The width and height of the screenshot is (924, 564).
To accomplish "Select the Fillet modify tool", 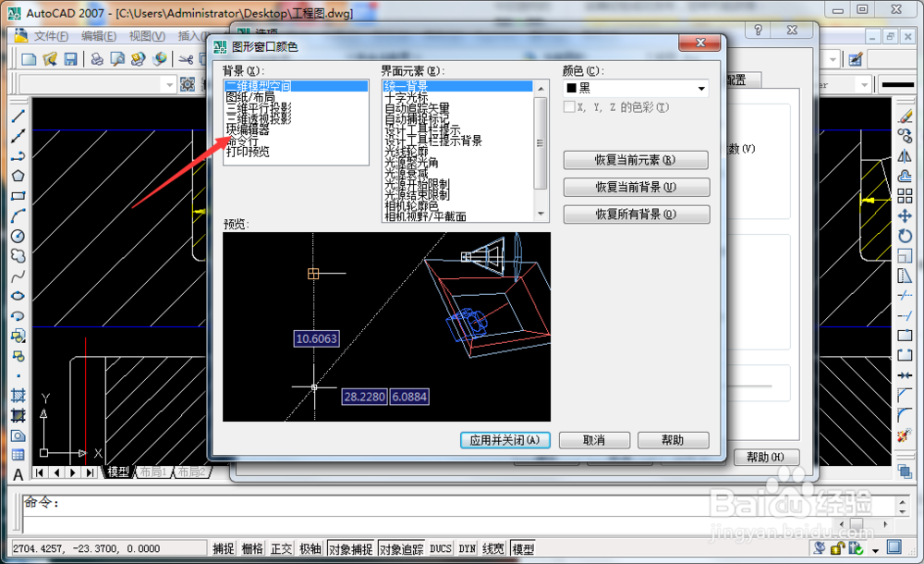I will 906,415.
